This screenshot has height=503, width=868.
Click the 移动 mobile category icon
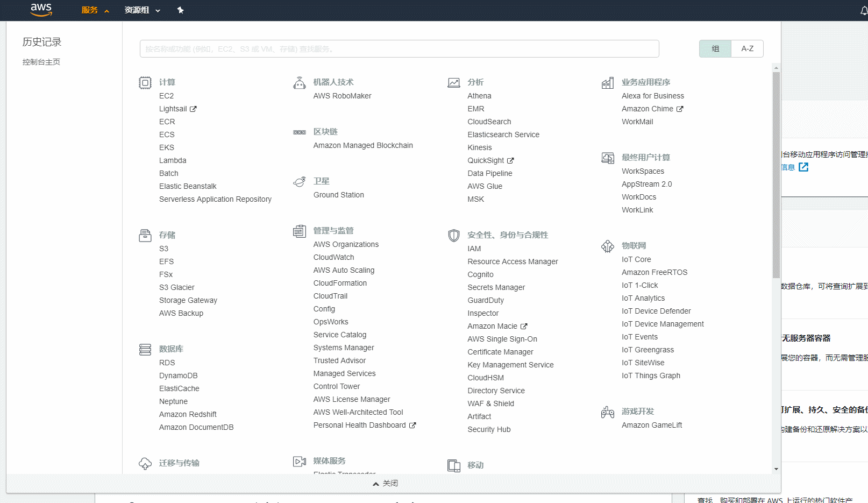[454, 466]
